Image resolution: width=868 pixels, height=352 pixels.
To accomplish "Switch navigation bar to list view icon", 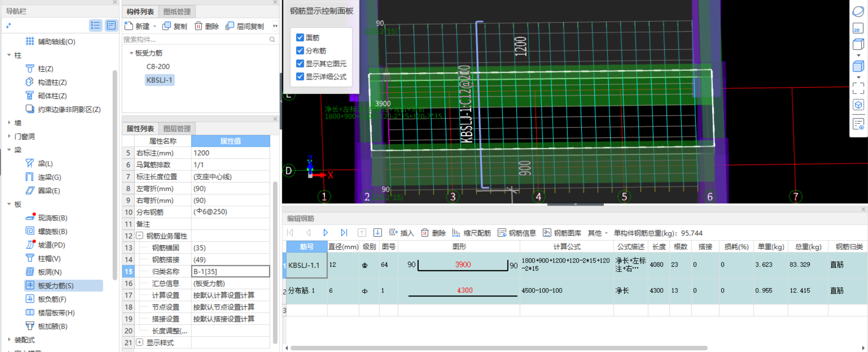I will tap(95, 25).
